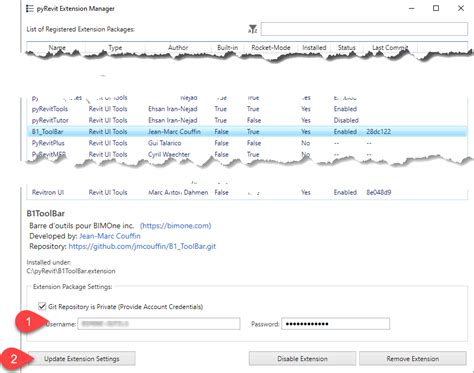Close the pyRevit Extension Manager window

(x=461, y=8)
